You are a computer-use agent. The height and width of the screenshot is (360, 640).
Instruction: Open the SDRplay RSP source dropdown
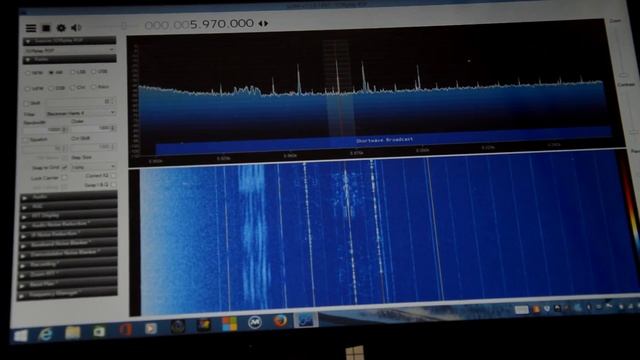pos(69,50)
